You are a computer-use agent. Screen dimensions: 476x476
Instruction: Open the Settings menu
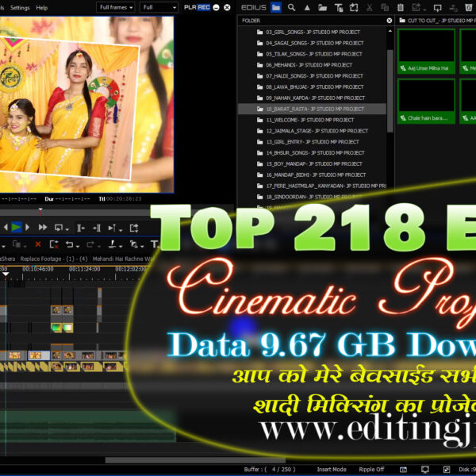(20, 8)
